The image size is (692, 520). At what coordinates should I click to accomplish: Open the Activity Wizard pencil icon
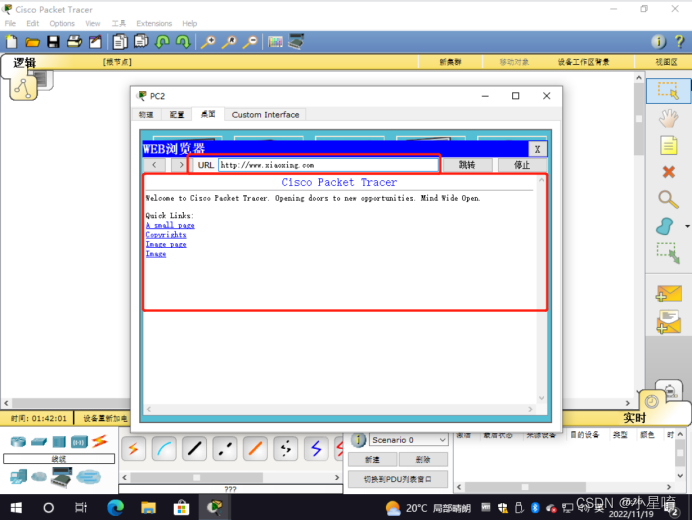[x=95, y=42]
